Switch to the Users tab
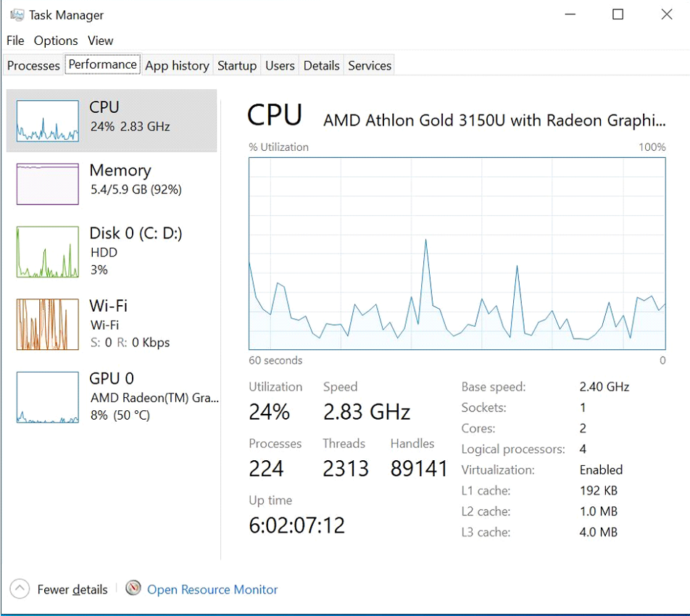Viewport: 690px width, 616px height. [280, 65]
